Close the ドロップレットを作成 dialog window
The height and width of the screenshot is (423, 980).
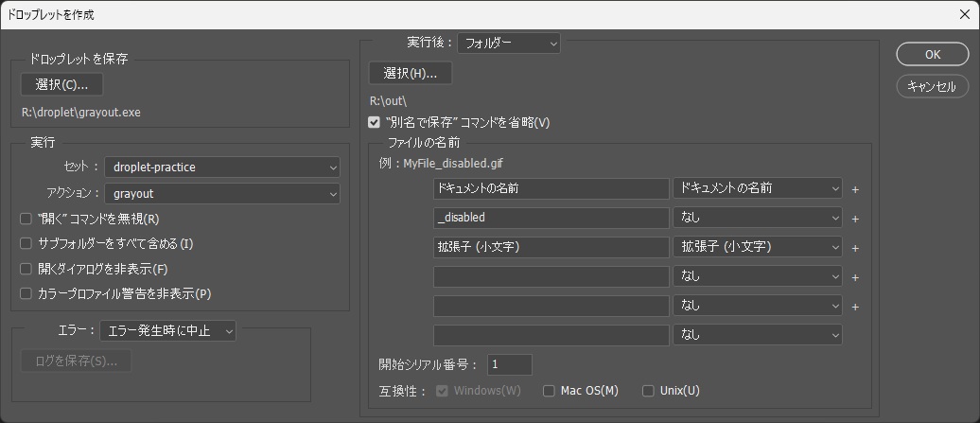(x=964, y=14)
